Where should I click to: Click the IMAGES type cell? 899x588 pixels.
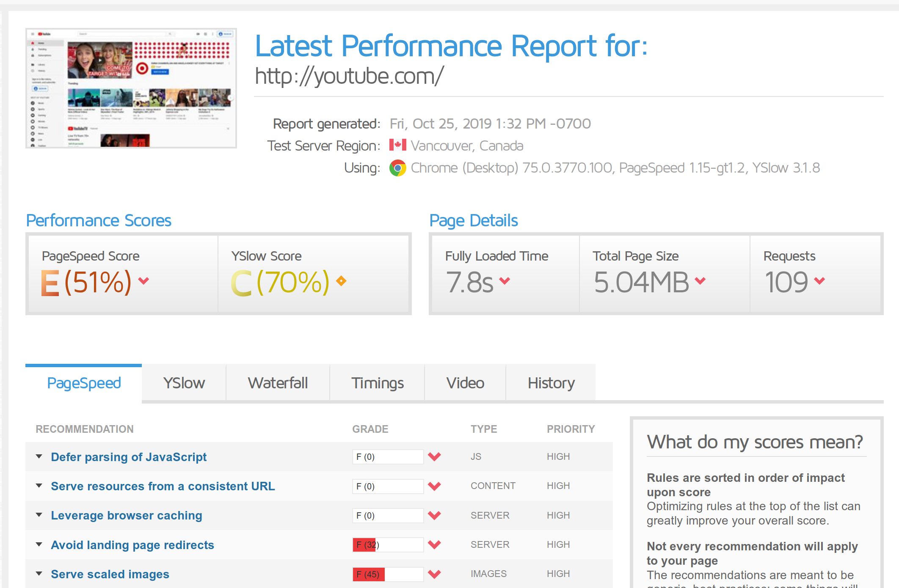[488, 574]
